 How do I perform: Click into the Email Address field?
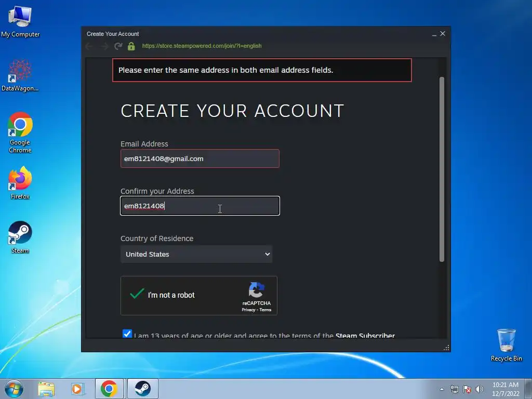pos(200,158)
